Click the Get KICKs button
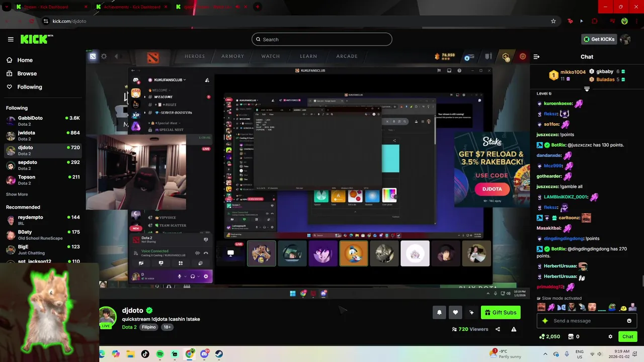644x362 pixels. 599,39
